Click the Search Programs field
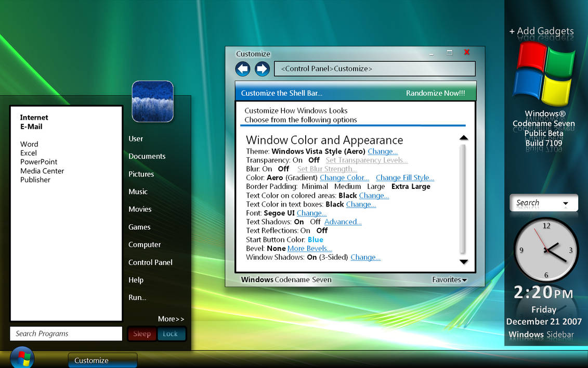 click(x=66, y=334)
